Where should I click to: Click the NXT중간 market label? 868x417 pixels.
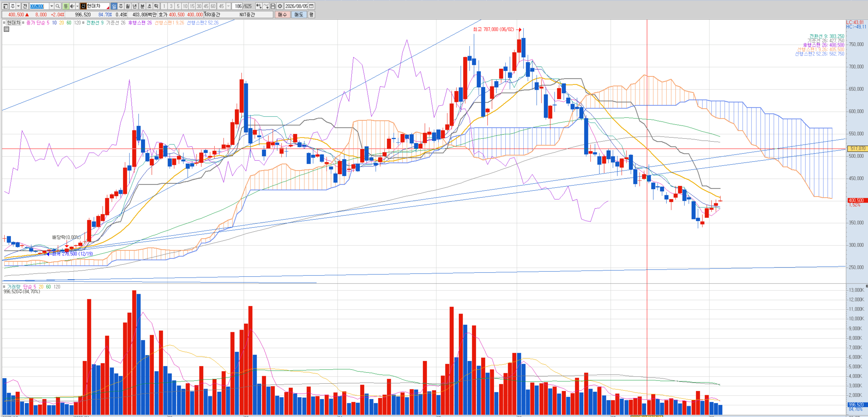[x=247, y=15]
